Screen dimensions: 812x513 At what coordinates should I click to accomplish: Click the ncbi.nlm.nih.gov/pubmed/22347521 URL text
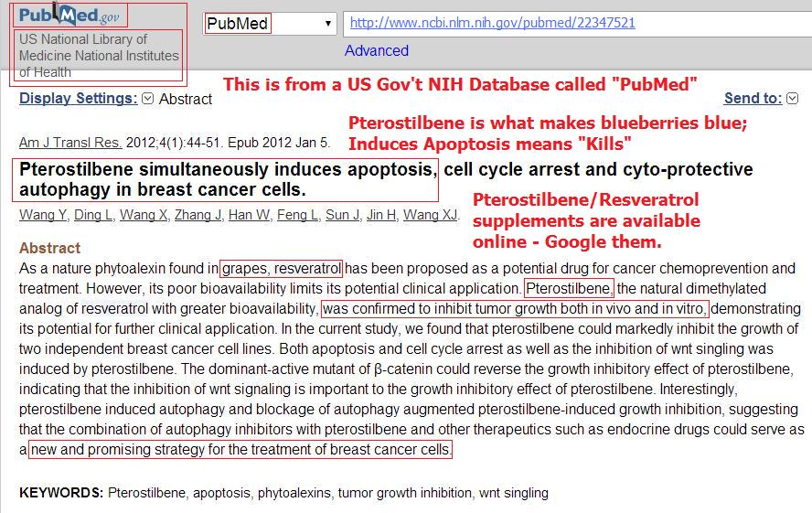[x=493, y=23]
